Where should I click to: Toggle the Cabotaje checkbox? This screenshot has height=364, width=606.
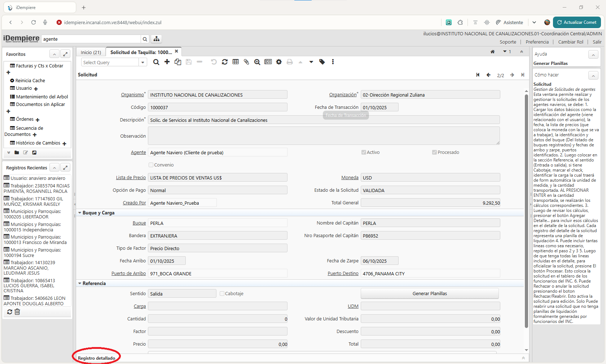[222, 294]
